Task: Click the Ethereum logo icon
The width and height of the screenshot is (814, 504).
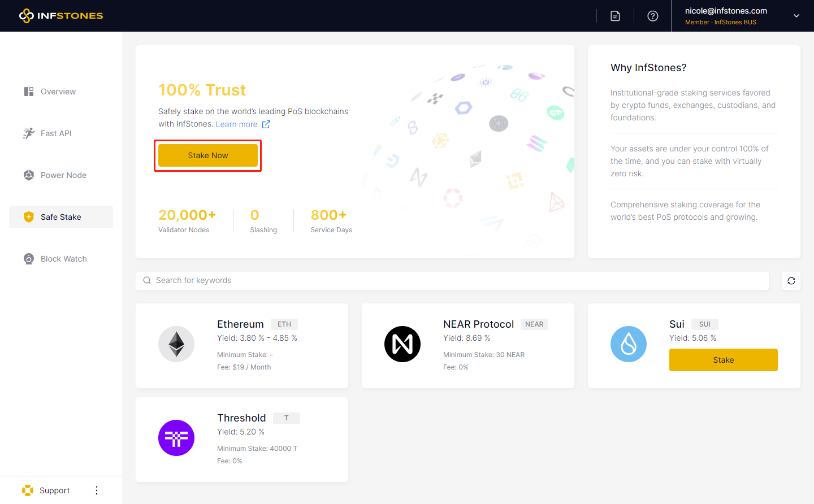Action: 176,344
